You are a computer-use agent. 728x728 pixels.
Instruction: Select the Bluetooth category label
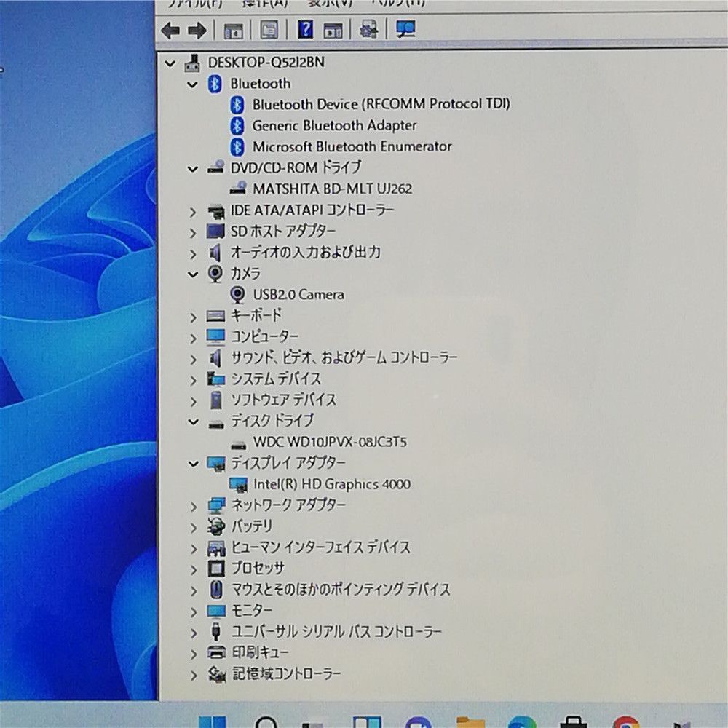[x=261, y=84]
